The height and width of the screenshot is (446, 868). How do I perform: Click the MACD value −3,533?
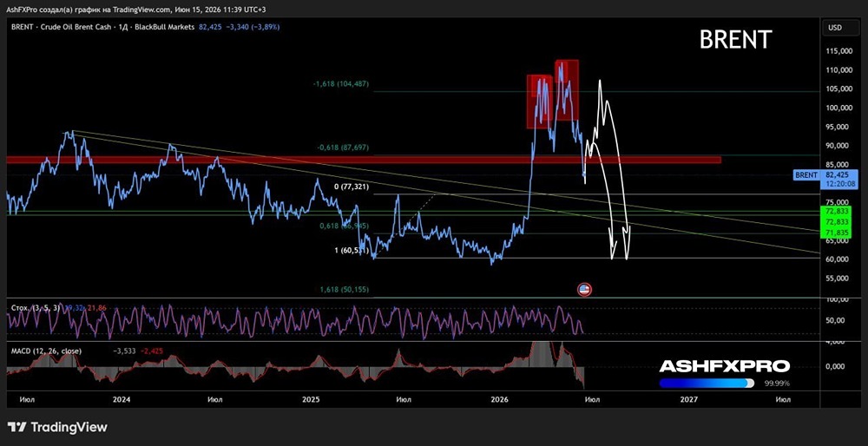click(x=124, y=351)
